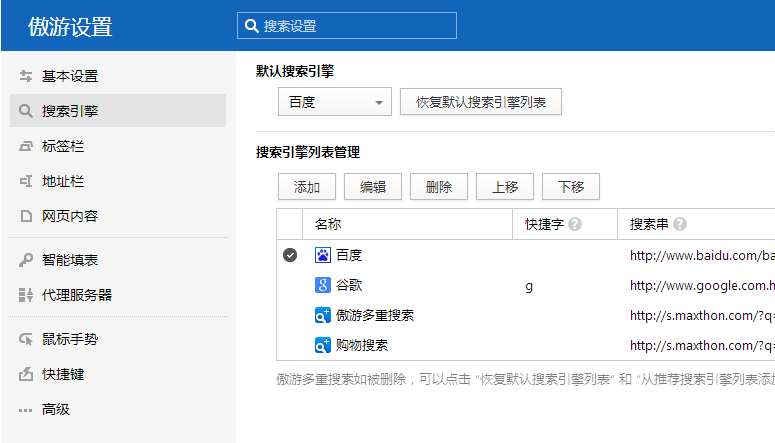Click the help icon next to 搜索串
The image size is (775, 443).
tap(680, 224)
